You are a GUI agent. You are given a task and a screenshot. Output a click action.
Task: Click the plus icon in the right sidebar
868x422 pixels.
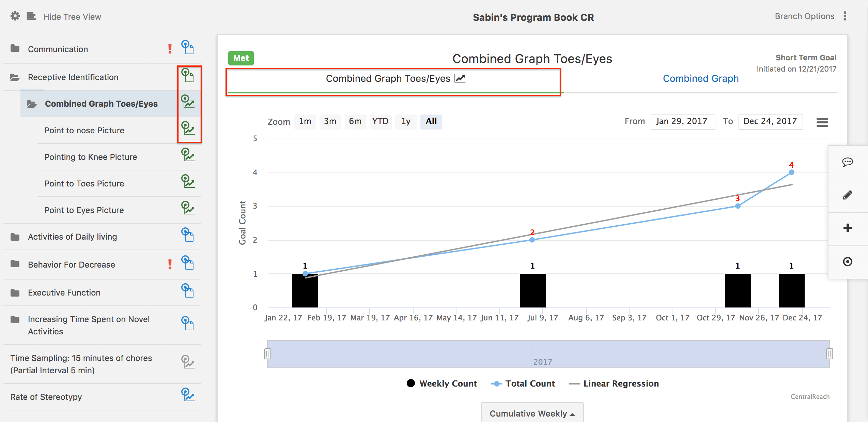click(x=848, y=228)
